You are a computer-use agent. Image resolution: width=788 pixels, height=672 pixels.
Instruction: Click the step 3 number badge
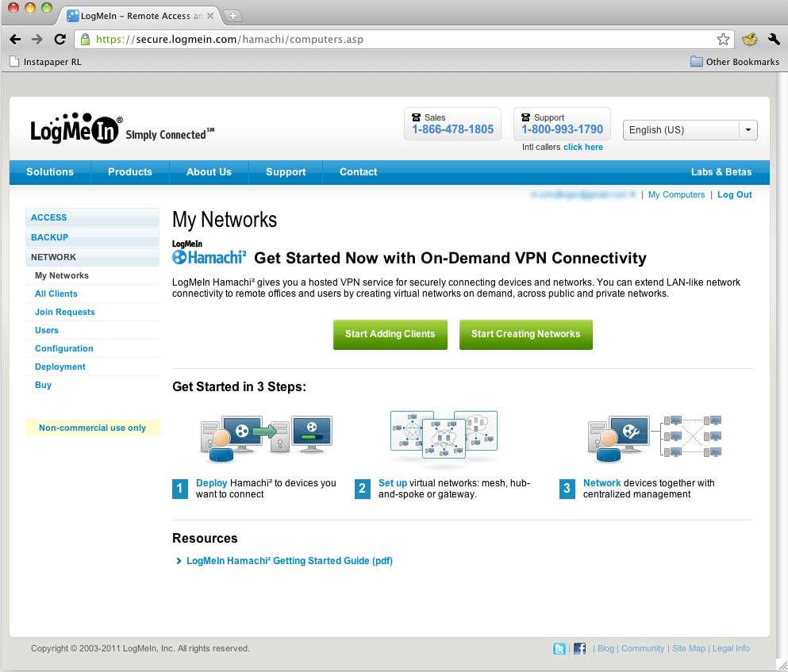pyautogui.click(x=567, y=489)
